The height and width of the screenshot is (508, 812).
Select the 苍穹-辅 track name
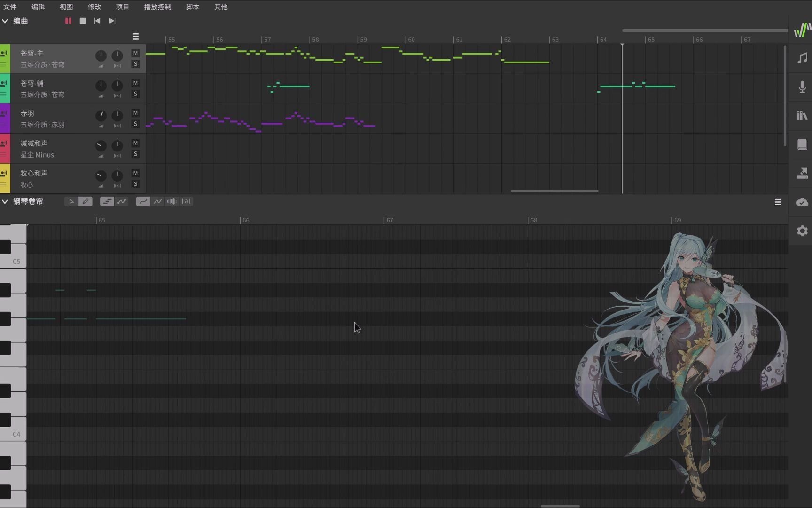(32, 83)
